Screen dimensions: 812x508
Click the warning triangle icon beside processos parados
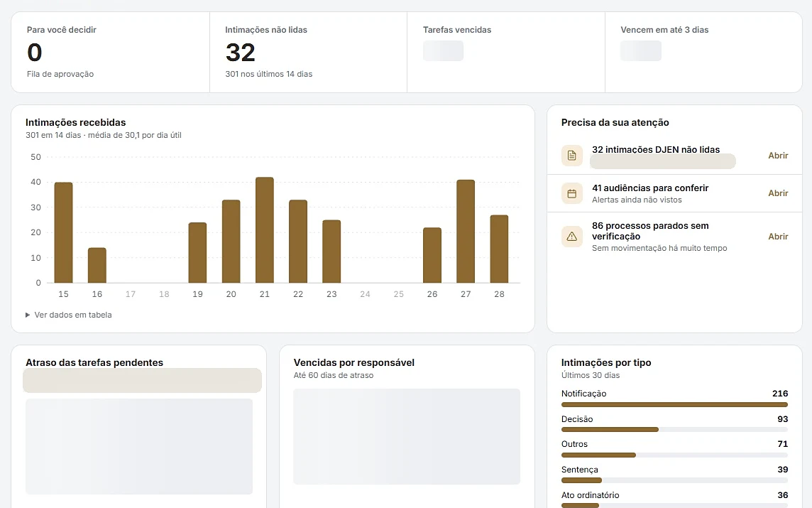click(571, 237)
